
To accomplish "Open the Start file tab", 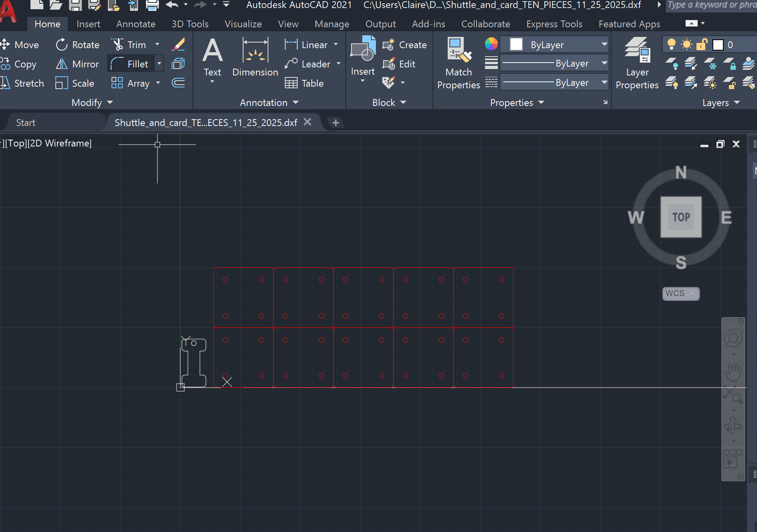I will coord(26,122).
